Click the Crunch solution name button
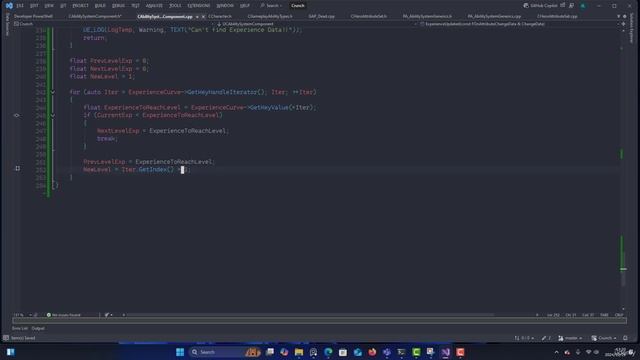This screenshot has height=360, width=640. 298,6
